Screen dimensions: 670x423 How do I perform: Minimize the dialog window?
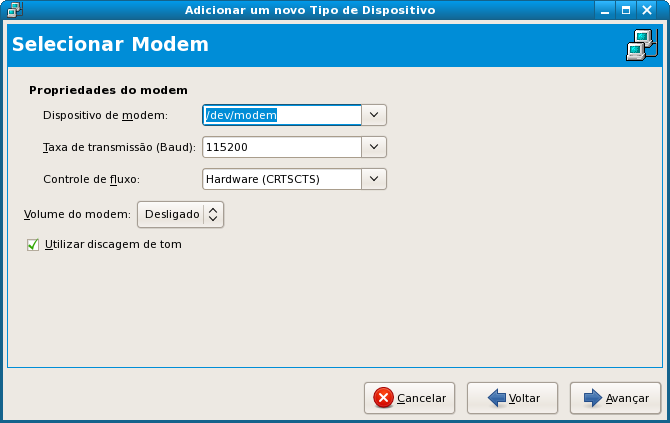pos(605,10)
